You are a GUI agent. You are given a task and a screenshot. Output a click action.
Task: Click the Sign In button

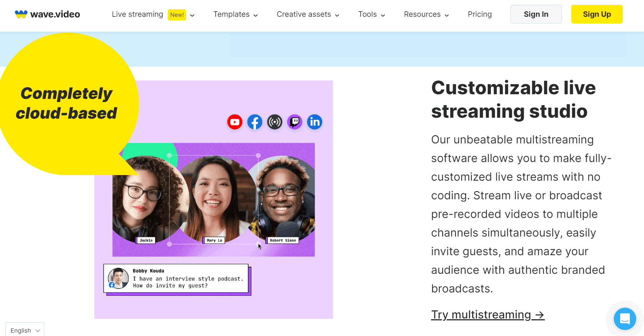pyautogui.click(x=536, y=14)
